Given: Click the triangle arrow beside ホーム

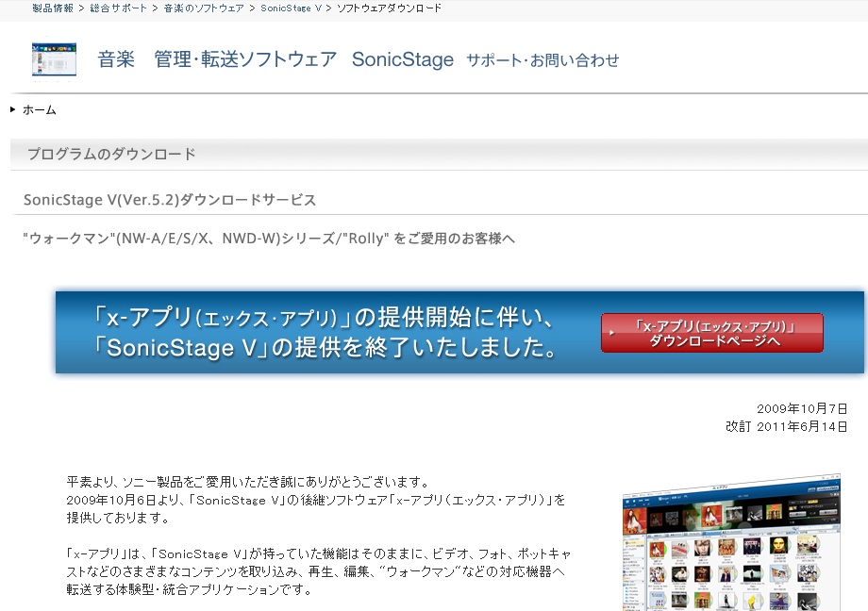Looking at the screenshot, I should (x=11, y=108).
